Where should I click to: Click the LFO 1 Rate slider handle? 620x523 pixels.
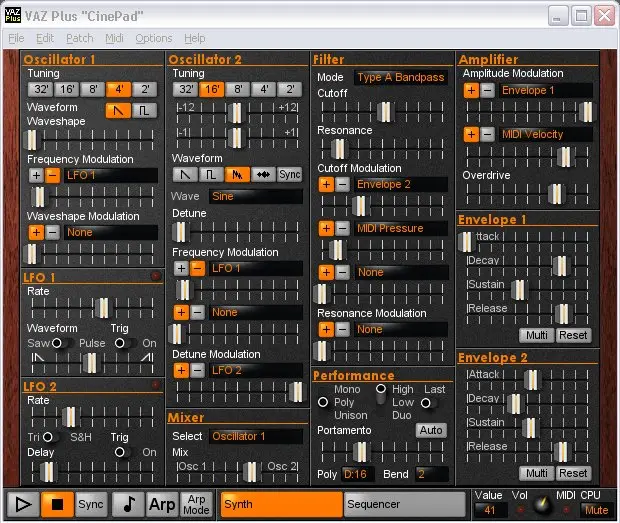104,308
